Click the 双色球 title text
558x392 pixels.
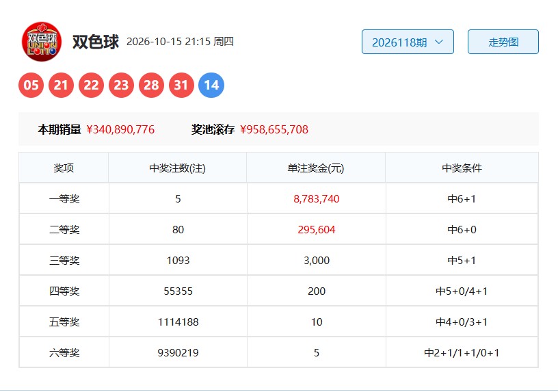[95, 42]
